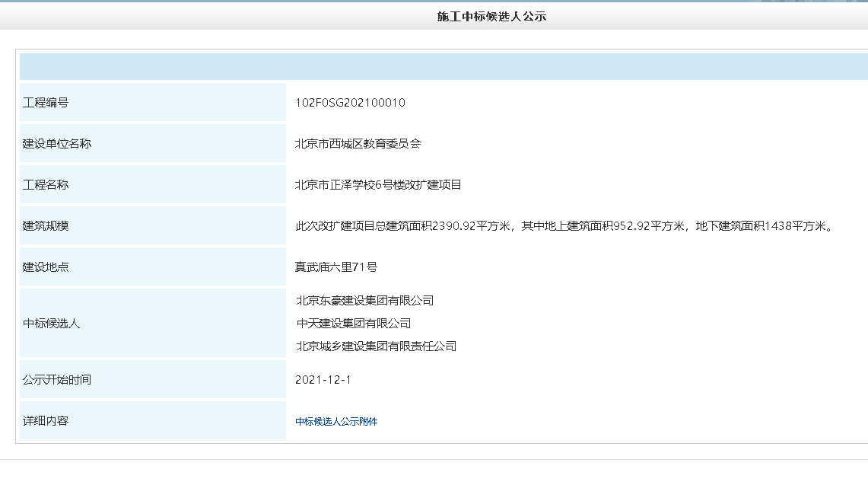
Task: Select the address 真武庙六里71号
Action: 336,267
